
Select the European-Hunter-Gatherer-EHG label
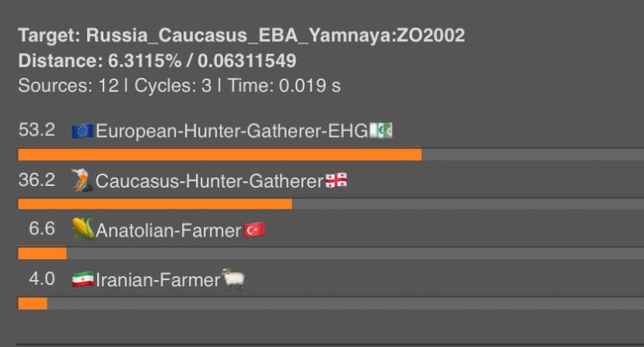point(232,131)
